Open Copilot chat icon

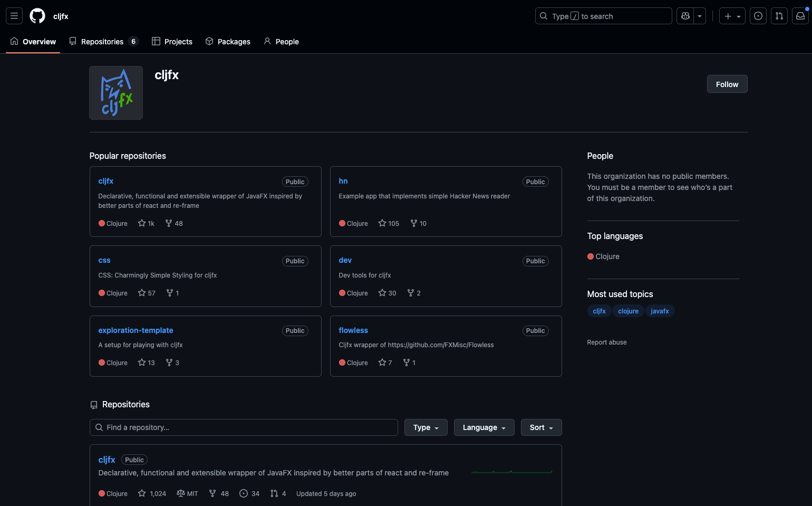[685, 16]
